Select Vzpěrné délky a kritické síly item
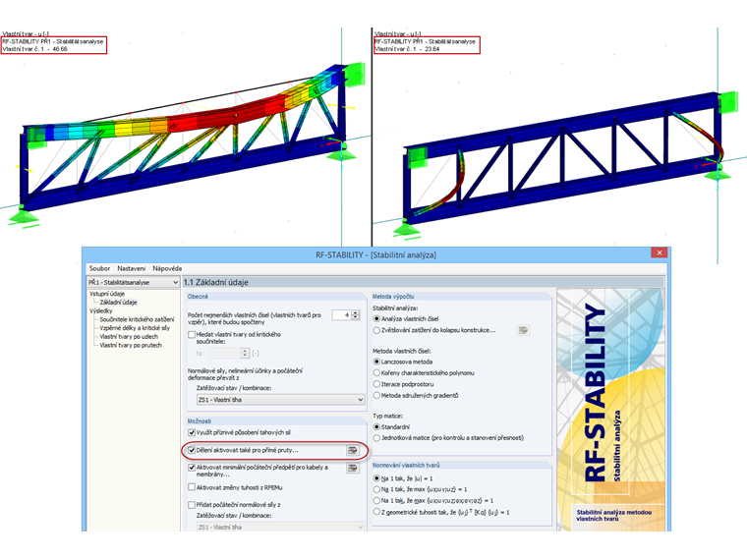This screenshot has height=560, width=747. [135, 328]
